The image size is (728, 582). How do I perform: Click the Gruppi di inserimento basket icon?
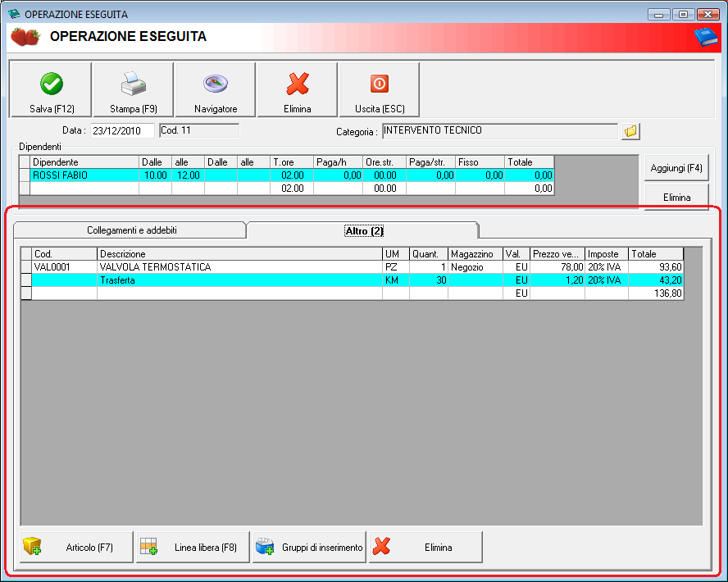point(265,547)
